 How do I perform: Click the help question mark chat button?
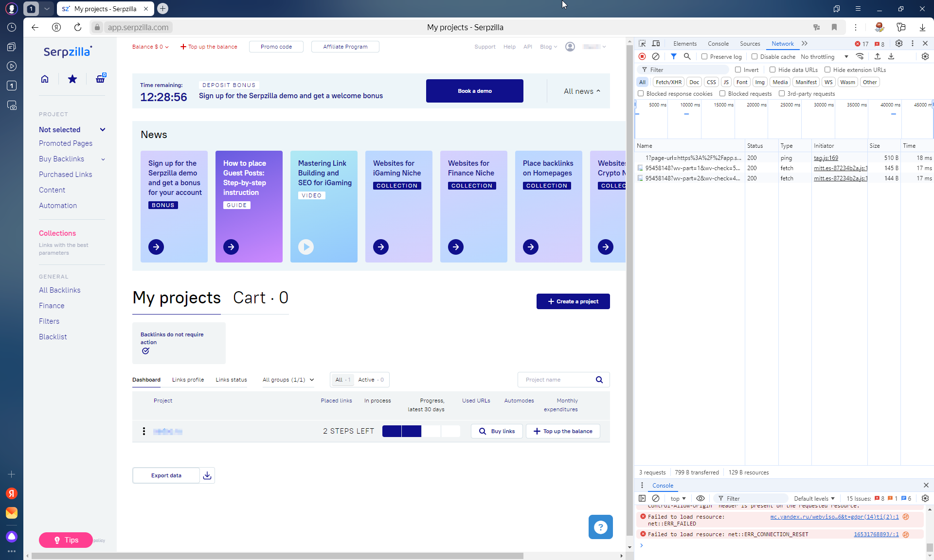(x=601, y=527)
